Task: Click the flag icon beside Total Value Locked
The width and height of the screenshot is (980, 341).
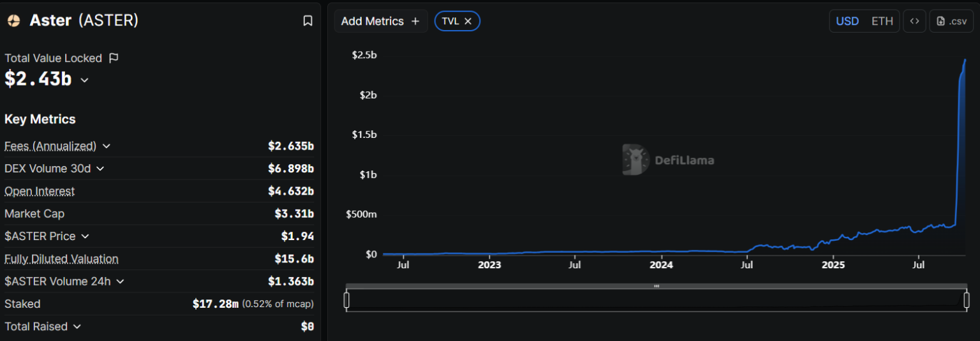Action: (114, 58)
